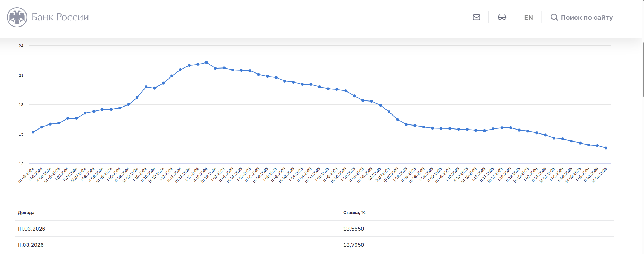Switch the site language to EN
The image size is (644, 254).
click(x=528, y=17)
